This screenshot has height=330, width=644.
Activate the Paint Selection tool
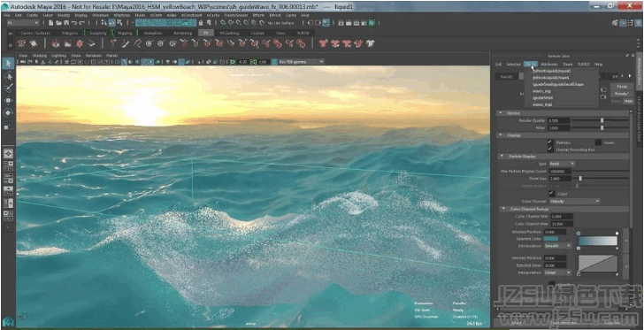(8, 88)
